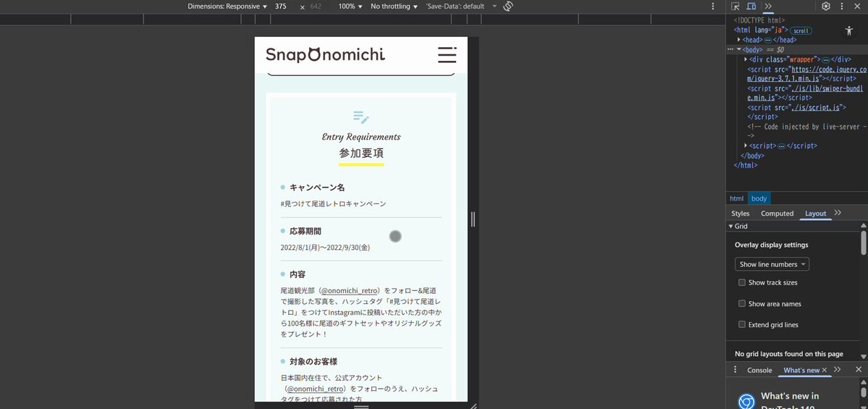Collapse the body element node
This screenshot has width=868, height=409.
point(738,50)
